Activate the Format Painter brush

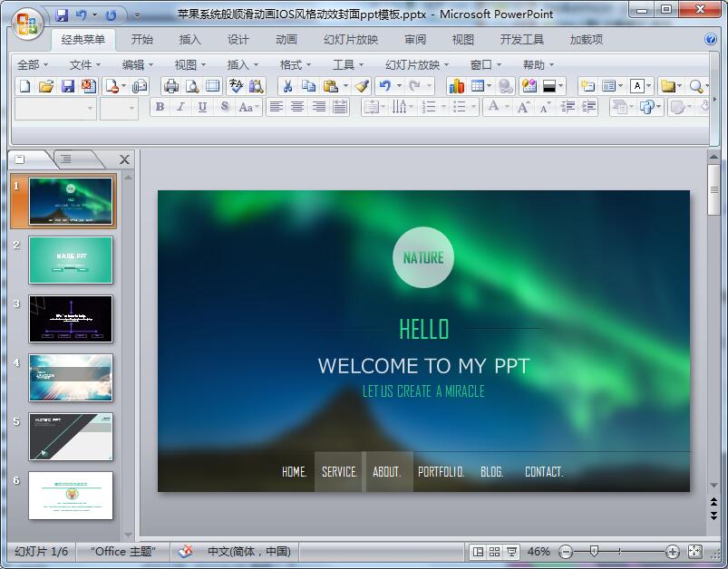362,86
